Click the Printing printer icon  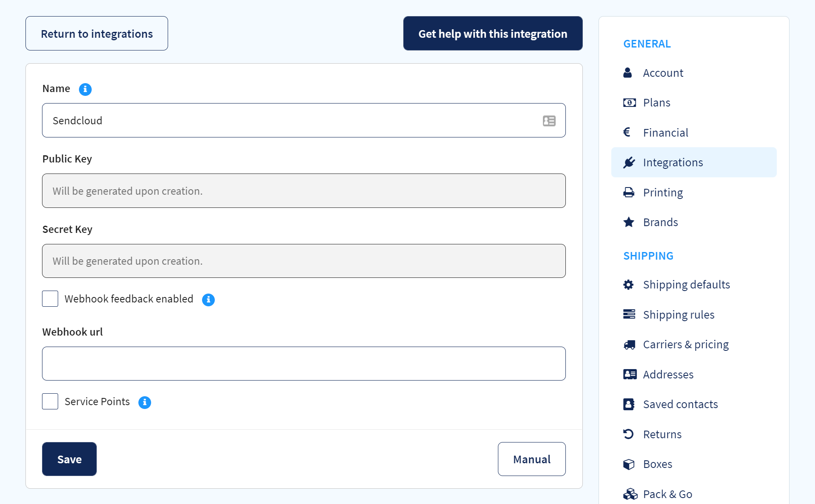point(629,193)
